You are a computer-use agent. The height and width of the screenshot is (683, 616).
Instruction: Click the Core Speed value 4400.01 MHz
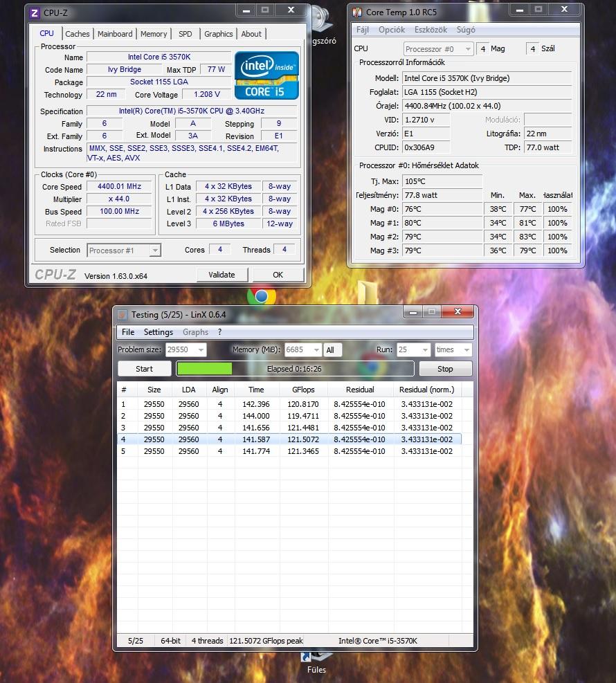click(119, 186)
